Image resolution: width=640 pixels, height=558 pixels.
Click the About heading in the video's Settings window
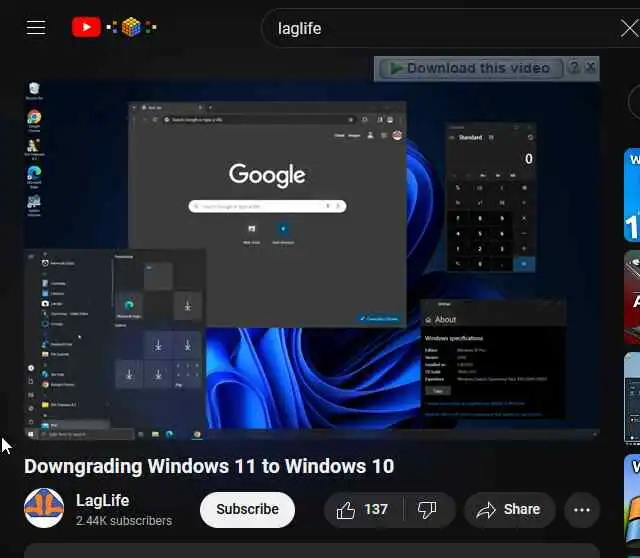(x=445, y=320)
